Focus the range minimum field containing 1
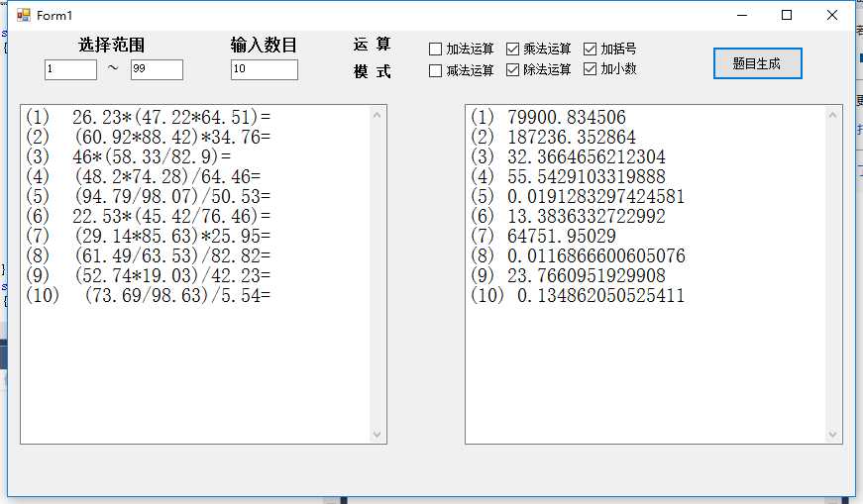 [x=70, y=70]
